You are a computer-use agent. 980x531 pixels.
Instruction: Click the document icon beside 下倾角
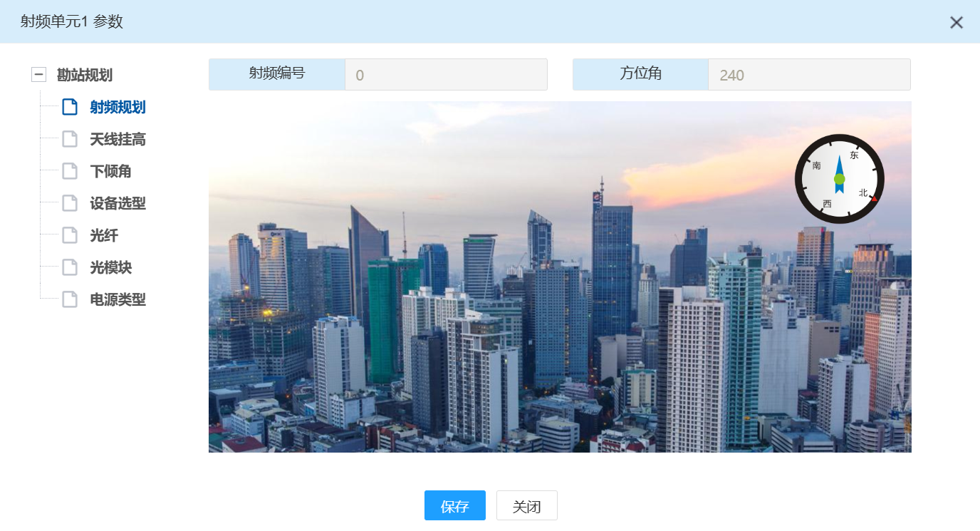(70, 171)
